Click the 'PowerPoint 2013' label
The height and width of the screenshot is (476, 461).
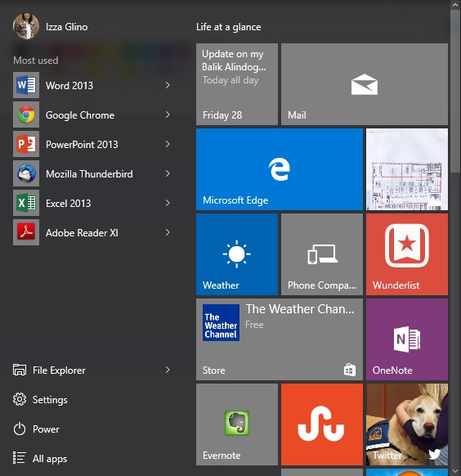click(82, 145)
